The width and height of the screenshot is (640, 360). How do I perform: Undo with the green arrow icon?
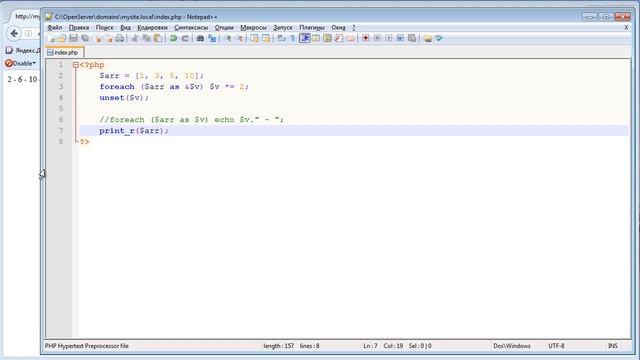pyautogui.click(x=173, y=38)
